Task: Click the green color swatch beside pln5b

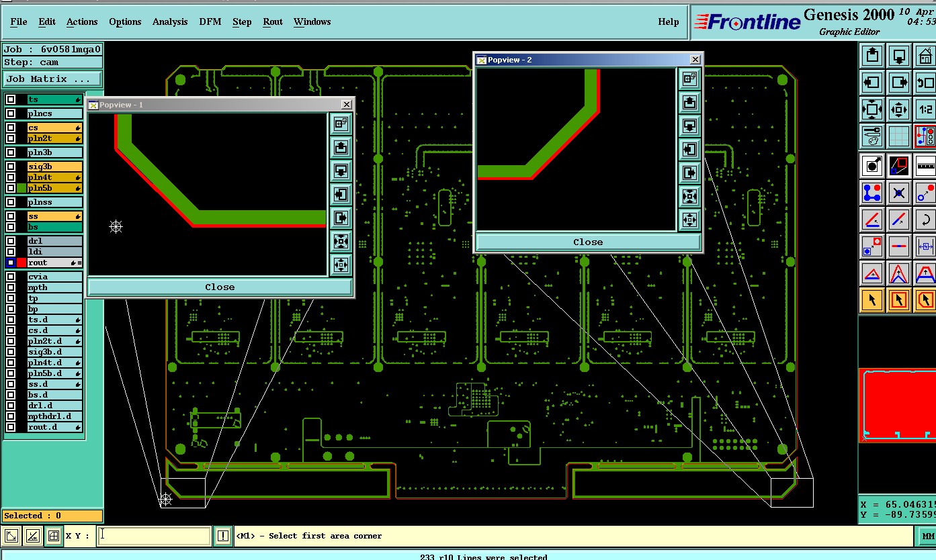Action: (x=22, y=188)
